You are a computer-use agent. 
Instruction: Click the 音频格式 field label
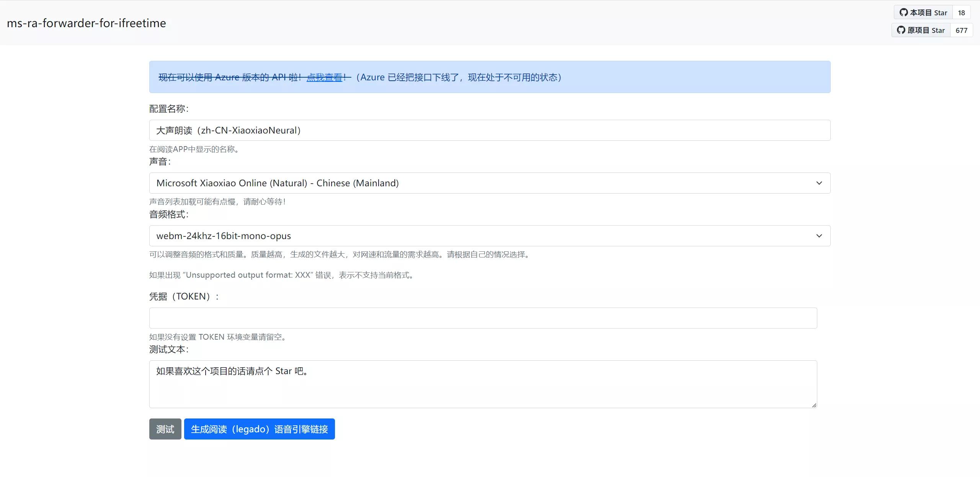(x=169, y=215)
